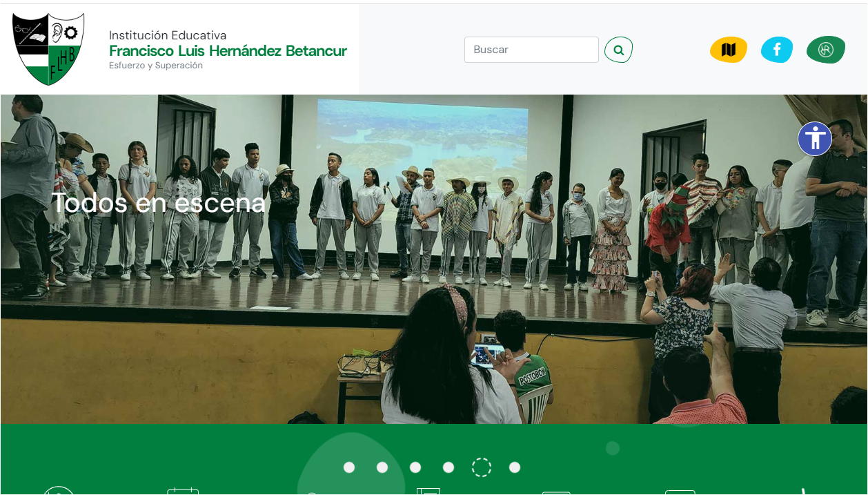Open the Francisco Luis Hernández Betancur title link
Image resolution: width=868 pixels, height=495 pixels.
pyautogui.click(x=228, y=50)
